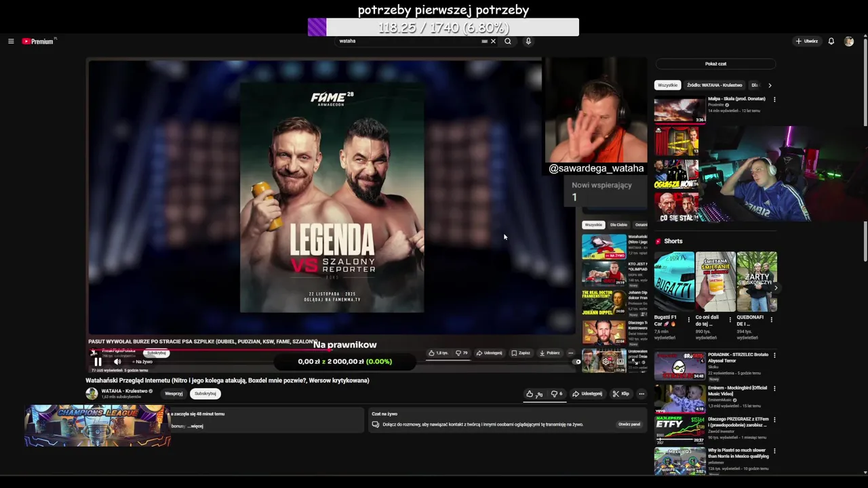Click inner video's Pobierz download button

550,353
